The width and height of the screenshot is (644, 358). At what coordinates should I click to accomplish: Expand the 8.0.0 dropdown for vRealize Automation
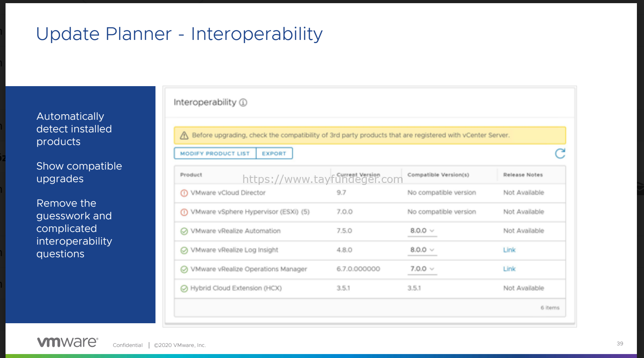422,231
